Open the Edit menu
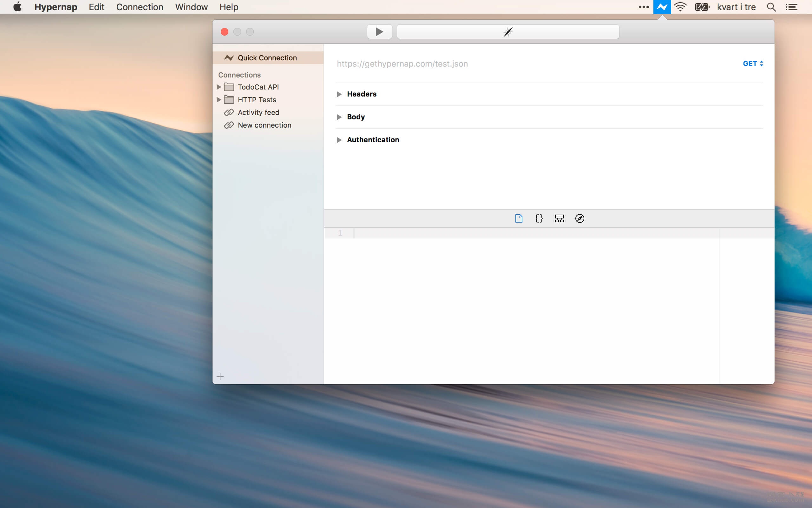The width and height of the screenshot is (812, 508). (96, 7)
